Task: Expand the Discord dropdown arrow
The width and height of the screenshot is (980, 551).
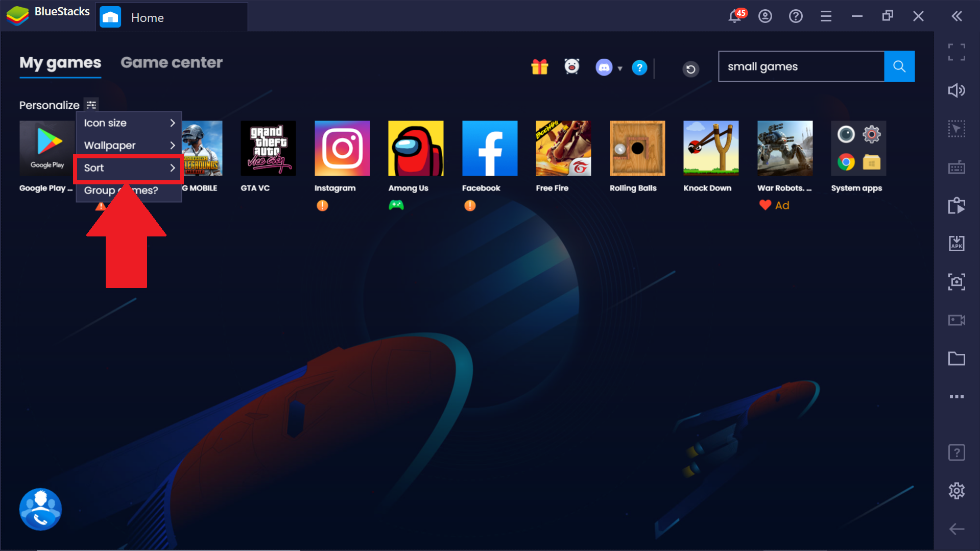Action: (620, 68)
